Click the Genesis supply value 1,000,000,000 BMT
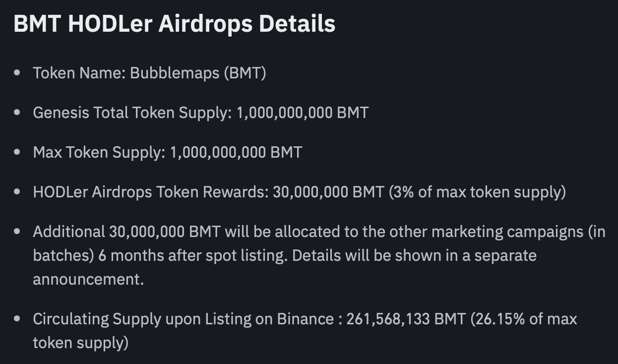 point(303,113)
